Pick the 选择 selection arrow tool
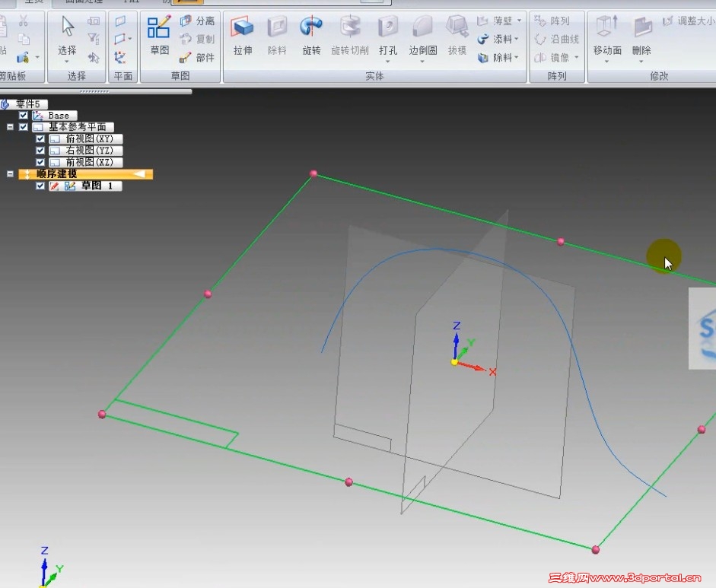The width and height of the screenshot is (716, 588). [67, 38]
